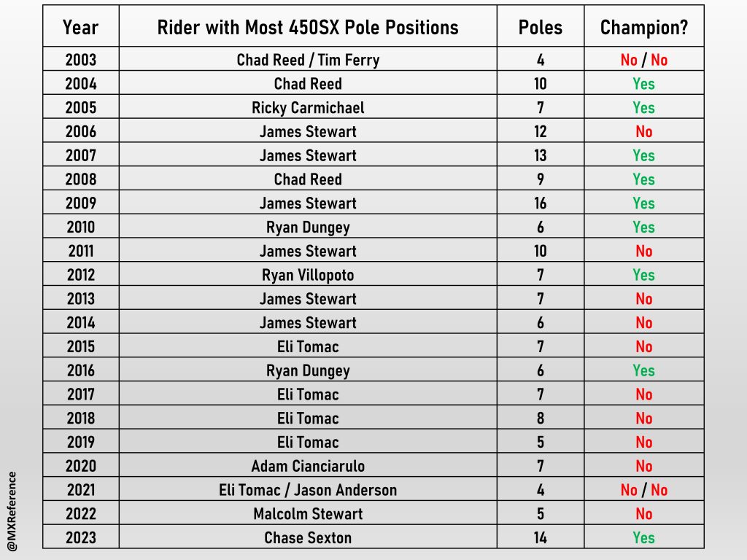747x560 pixels.
Task: Click the Malcolm Stewart rider cell
Action: (308, 514)
